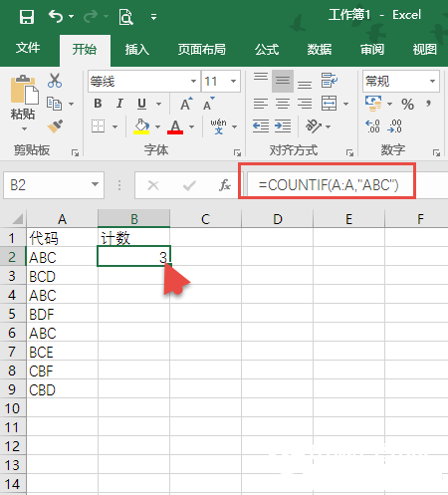Click the Cut scissors icon
The image size is (448, 495).
(x=55, y=81)
